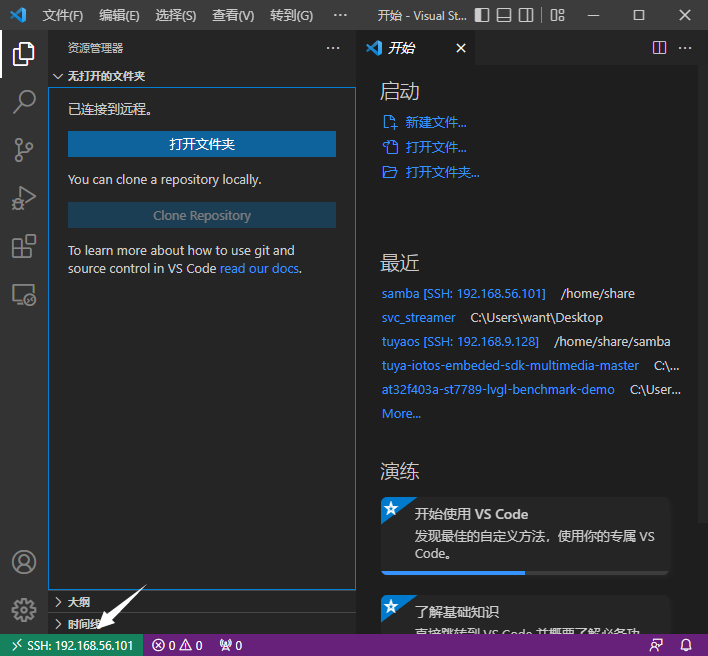Image resolution: width=708 pixels, height=656 pixels.
Task: Click SSH: 192.168.56.101 remote indicator
Action: click(x=72, y=645)
